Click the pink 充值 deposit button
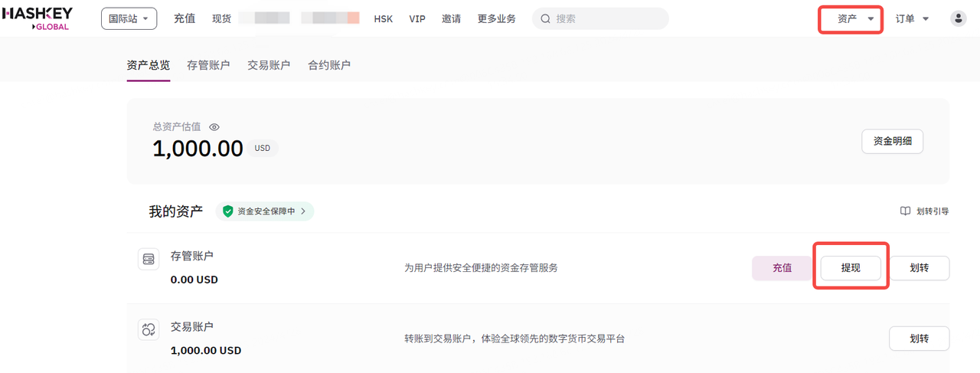 click(782, 268)
